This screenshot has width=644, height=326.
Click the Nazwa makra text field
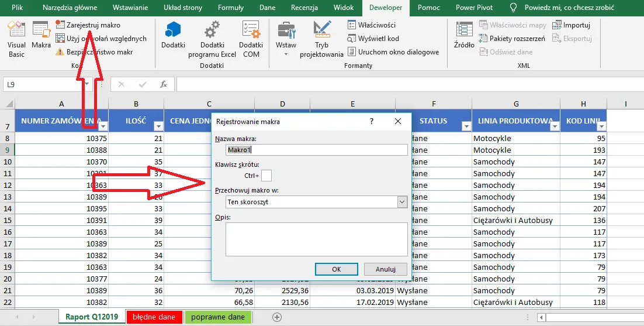coord(316,150)
